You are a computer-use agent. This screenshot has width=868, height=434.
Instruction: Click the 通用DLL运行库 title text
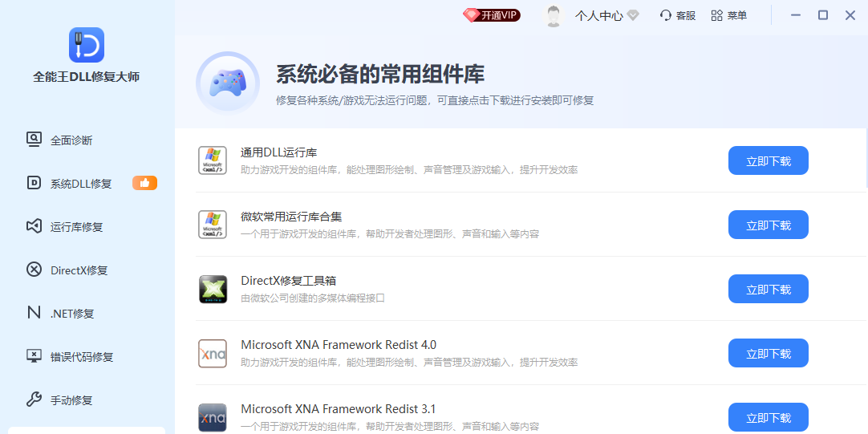click(278, 152)
